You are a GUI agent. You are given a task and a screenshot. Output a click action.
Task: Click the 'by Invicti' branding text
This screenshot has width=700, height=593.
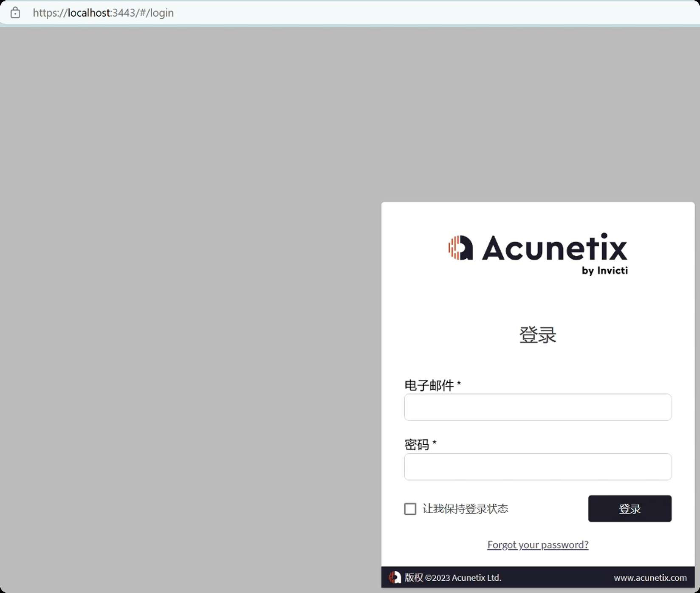[x=605, y=270]
